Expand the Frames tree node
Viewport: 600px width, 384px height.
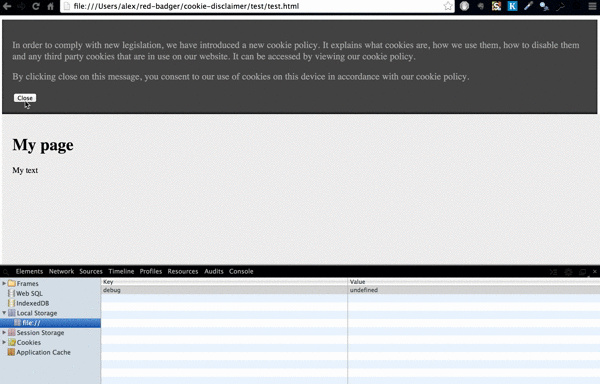click(x=4, y=283)
